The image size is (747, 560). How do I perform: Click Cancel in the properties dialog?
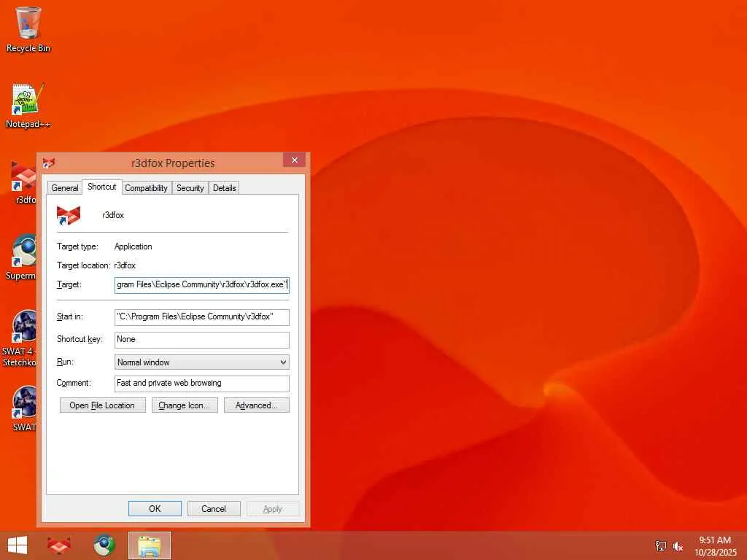click(214, 508)
